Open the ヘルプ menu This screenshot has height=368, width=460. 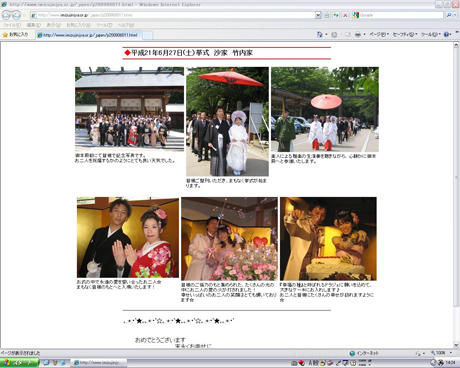[x=126, y=25]
